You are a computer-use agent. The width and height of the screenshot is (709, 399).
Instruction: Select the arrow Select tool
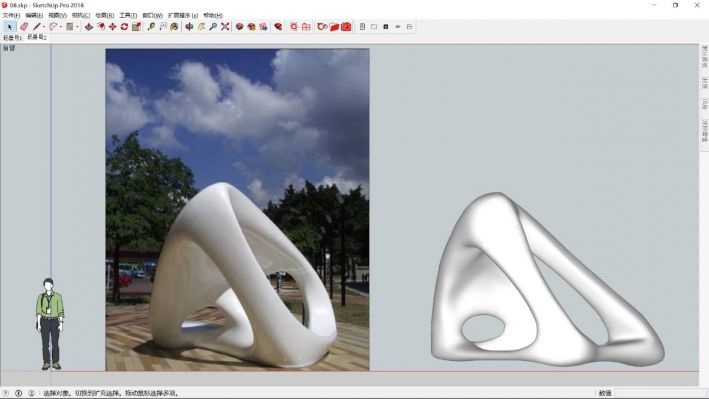10,27
